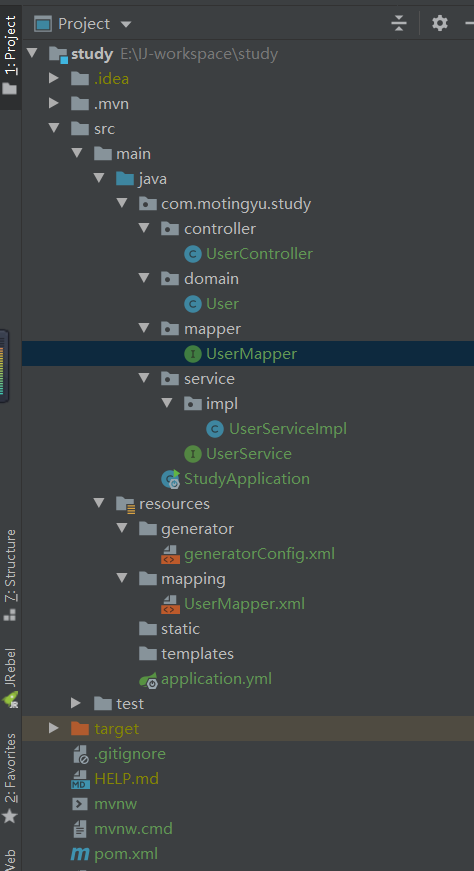This screenshot has width=474, height=871.
Task: Expand the .idea folder
Action: pos(54,78)
